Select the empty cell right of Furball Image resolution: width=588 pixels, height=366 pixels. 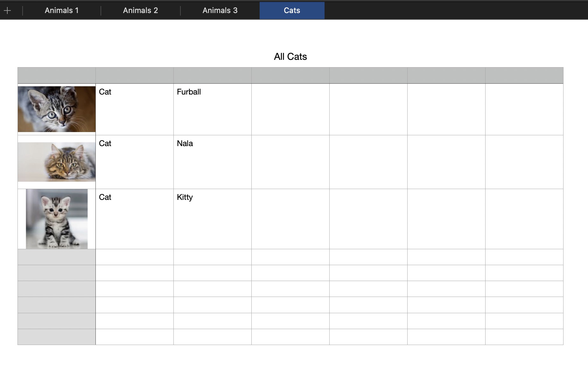coord(290,109)
